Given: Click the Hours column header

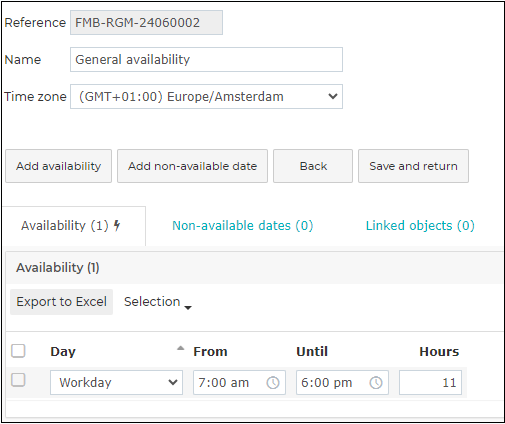Looking at the screenshot, I should (x=439, y=352).
